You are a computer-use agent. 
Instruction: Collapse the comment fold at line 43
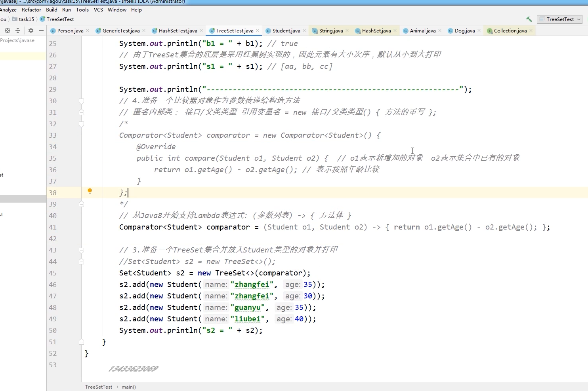tap(81, 250)
